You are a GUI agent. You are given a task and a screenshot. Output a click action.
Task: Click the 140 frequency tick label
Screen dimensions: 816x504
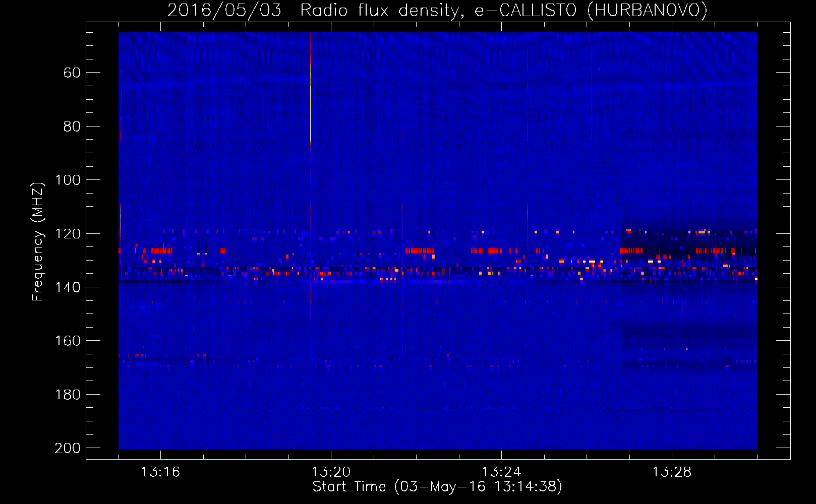coord(68,287)
